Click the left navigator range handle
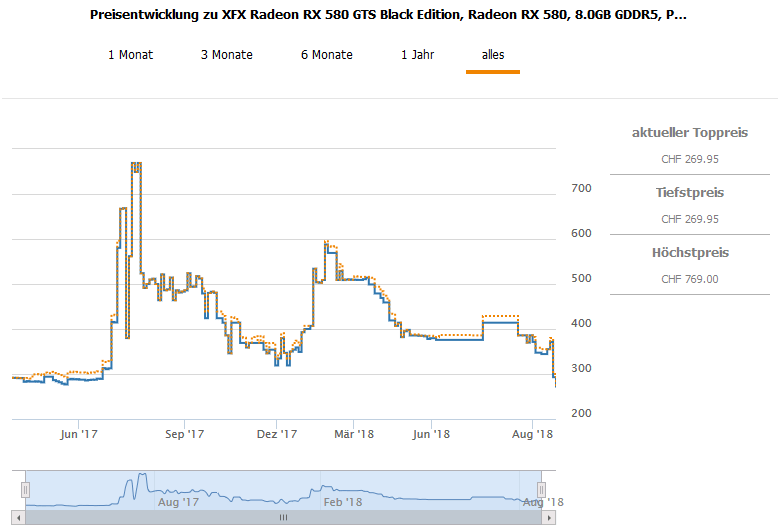Image resolution: width=781 pixels, height=531 pixels. point(25,490)
